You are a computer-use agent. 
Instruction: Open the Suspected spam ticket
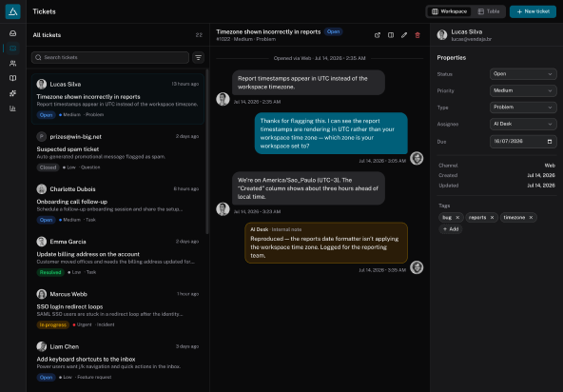[118, 151]
